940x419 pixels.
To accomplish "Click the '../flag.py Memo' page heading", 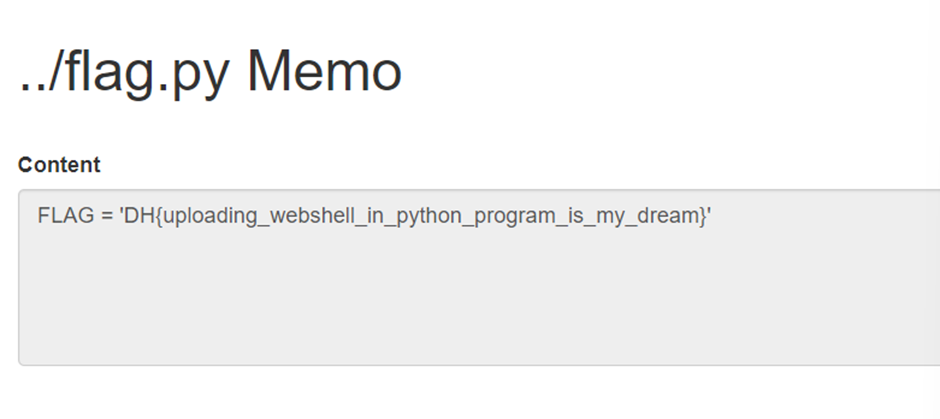I will (x=210, y=71).
